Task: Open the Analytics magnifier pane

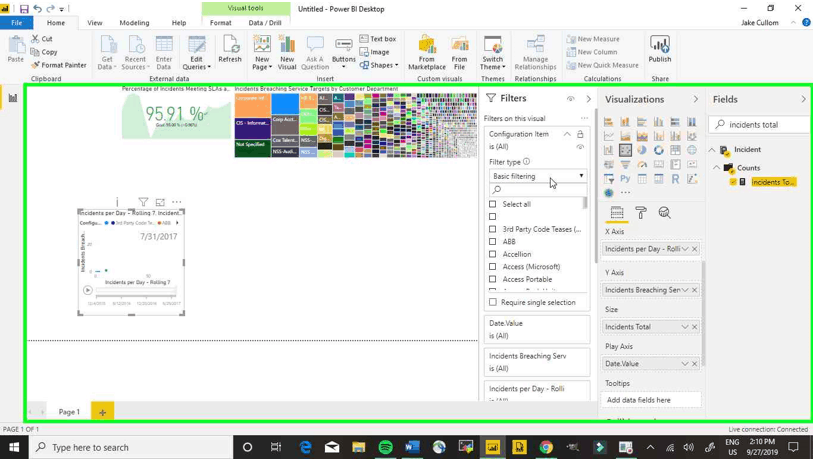Action: [664, 212]
